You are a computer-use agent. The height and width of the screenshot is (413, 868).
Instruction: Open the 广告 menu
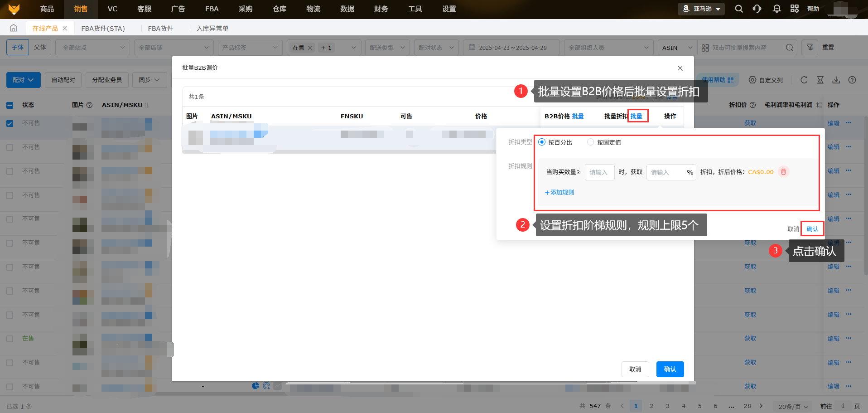[178, 9]
